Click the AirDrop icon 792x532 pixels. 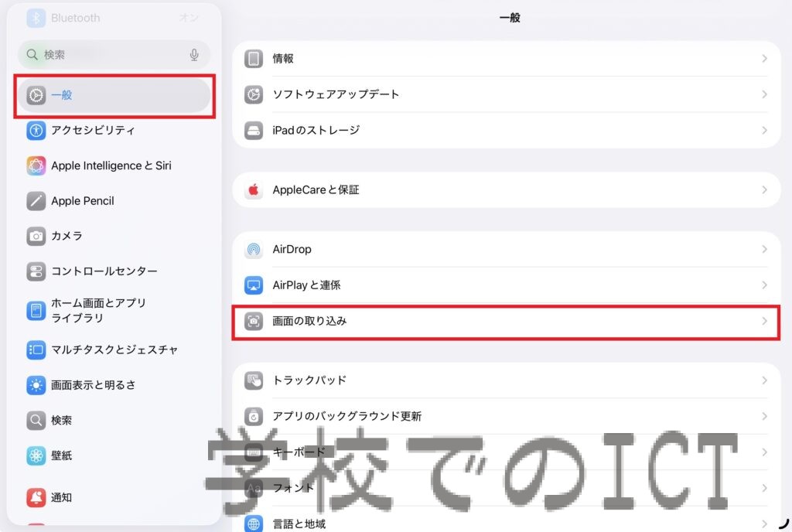pos(254,250)
